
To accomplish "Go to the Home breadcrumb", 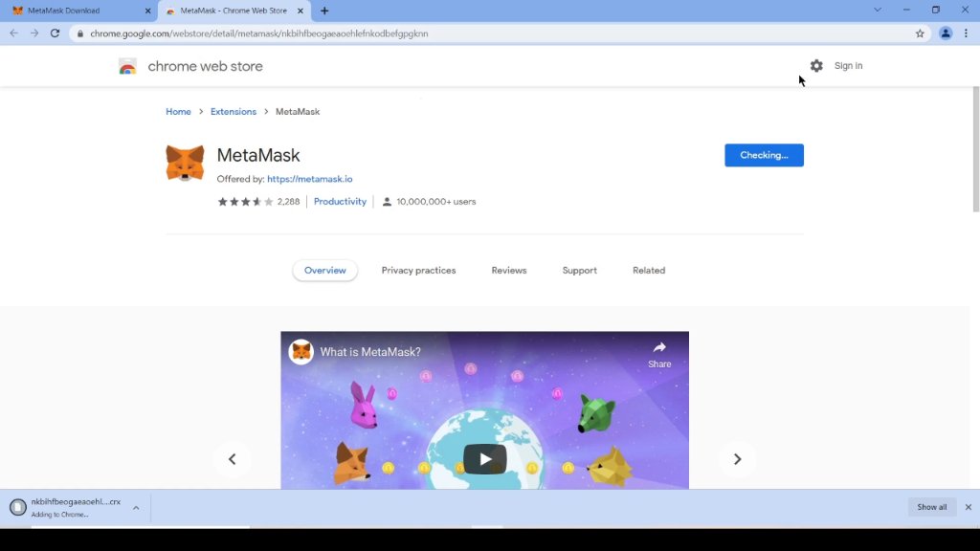I will [178, 111].
